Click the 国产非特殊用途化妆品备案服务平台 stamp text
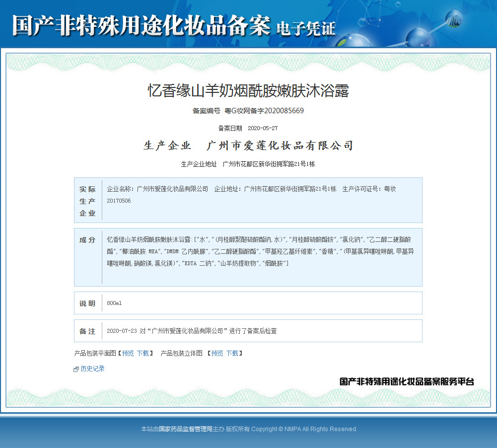Screen dimensions: 497x448 click(x=407, y=381)
